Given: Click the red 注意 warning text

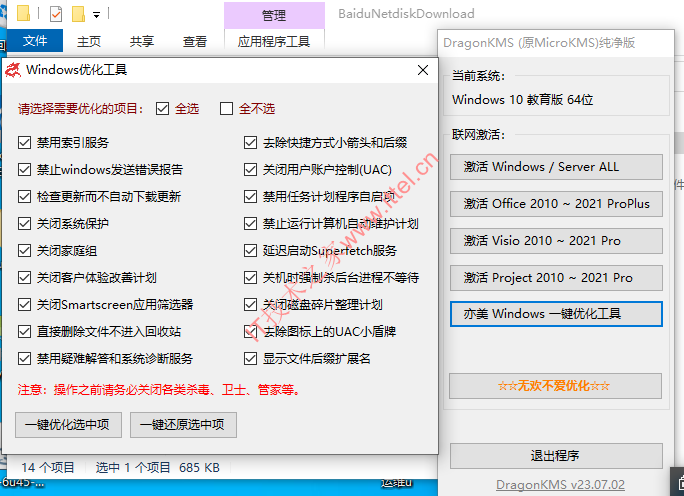Looking at the screenshot, I should (x=160, y=390).
